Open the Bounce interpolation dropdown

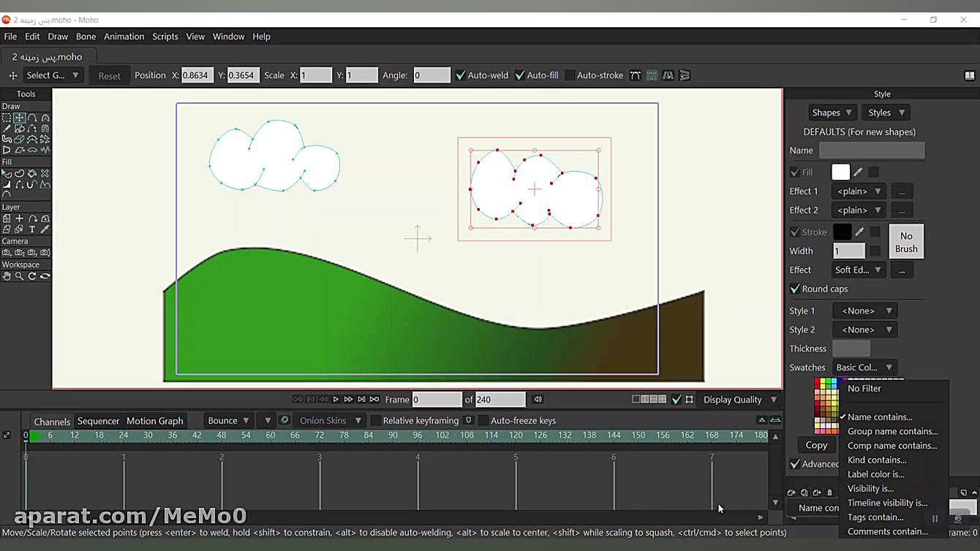click(228, 421)
